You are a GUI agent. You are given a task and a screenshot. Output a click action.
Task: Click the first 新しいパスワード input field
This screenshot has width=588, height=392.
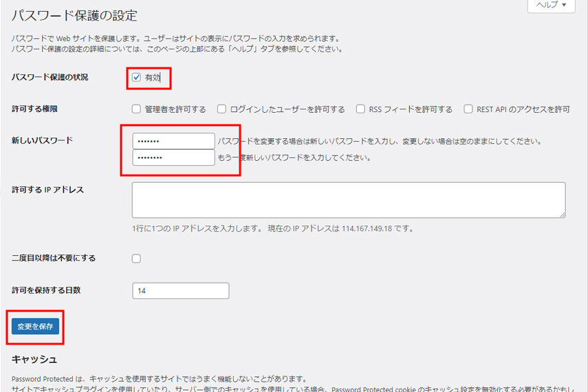coord(173,141)
